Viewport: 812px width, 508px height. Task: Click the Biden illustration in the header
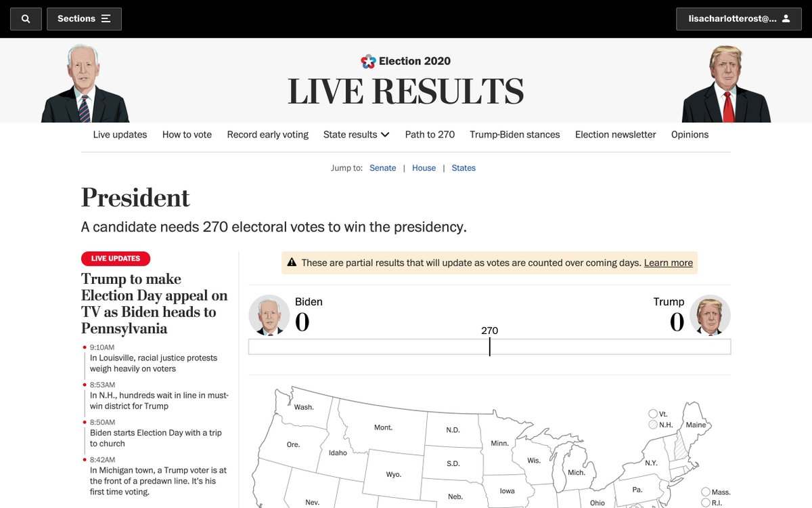tap(85, 85)
